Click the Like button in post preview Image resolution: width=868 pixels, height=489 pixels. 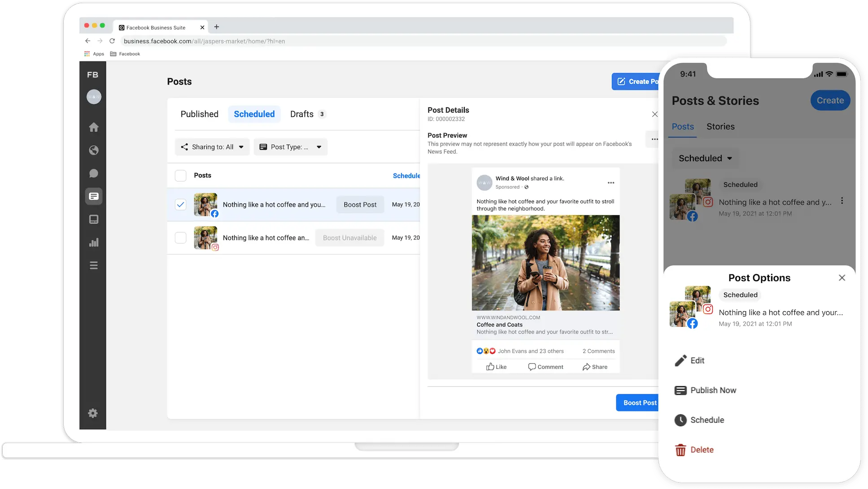tap(496, 367)
